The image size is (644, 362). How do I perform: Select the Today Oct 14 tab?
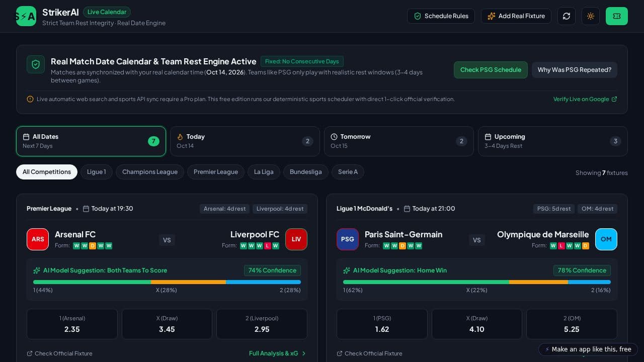click(245, 141)
